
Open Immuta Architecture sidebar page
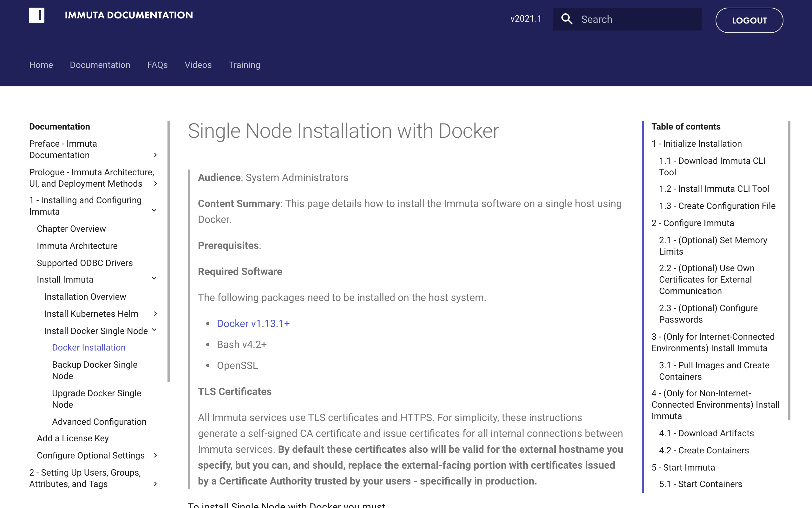point(77,246)
